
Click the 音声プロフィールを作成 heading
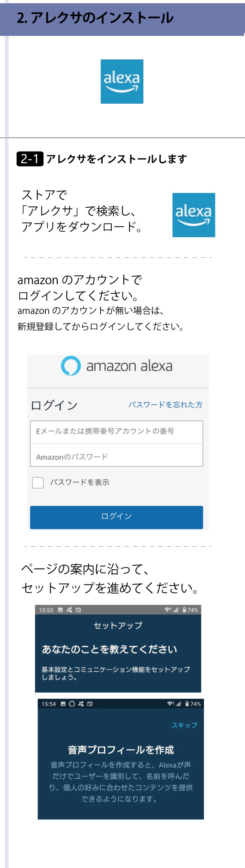[x=121, y=750]
